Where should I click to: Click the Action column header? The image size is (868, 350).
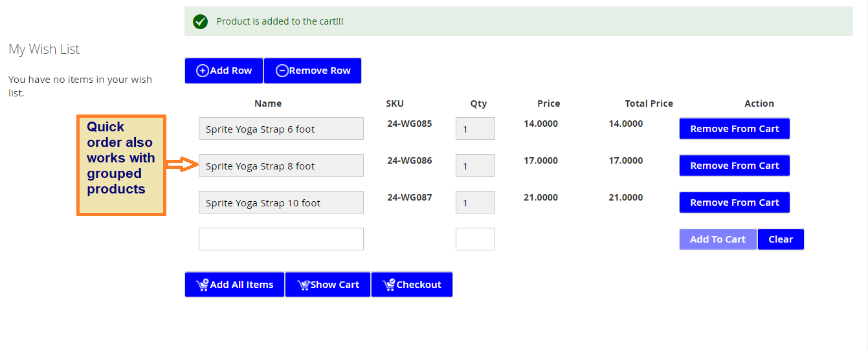click(759, 104)
